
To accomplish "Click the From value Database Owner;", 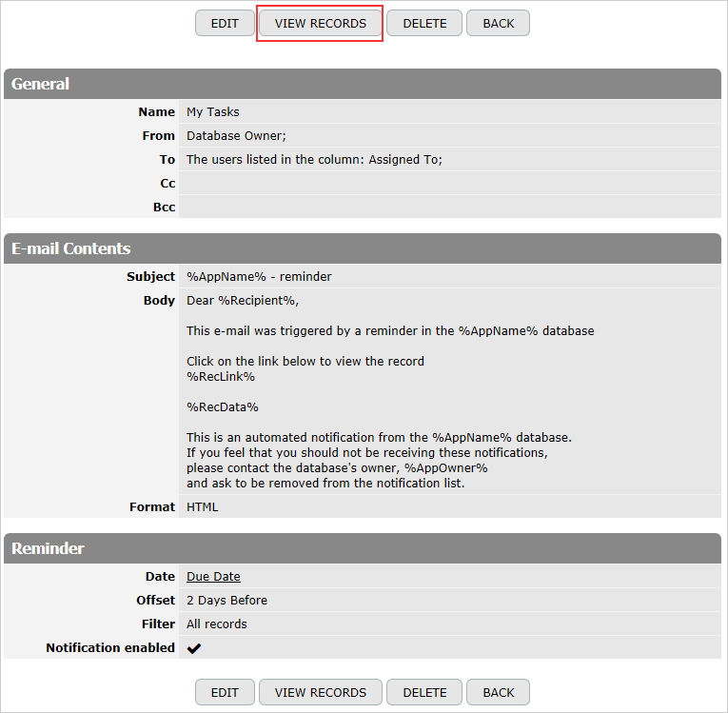I will tap(236, 135).
